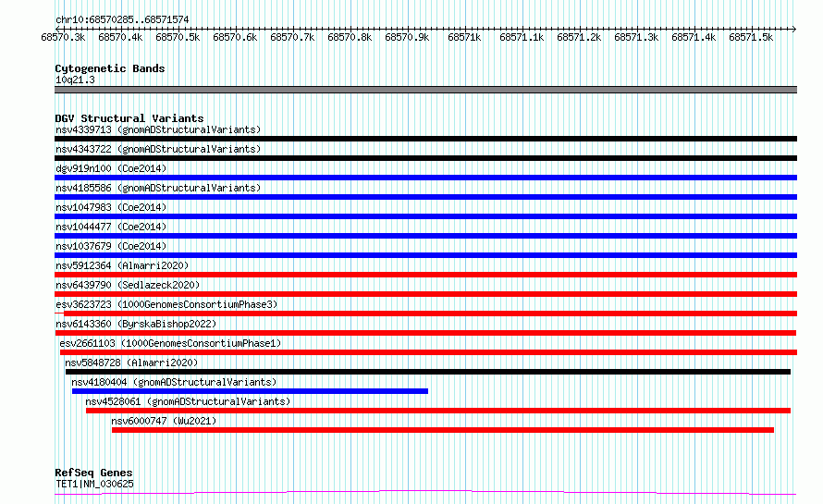
Task: Click the left arrowhead of the ruler
Action: (57, 29)
